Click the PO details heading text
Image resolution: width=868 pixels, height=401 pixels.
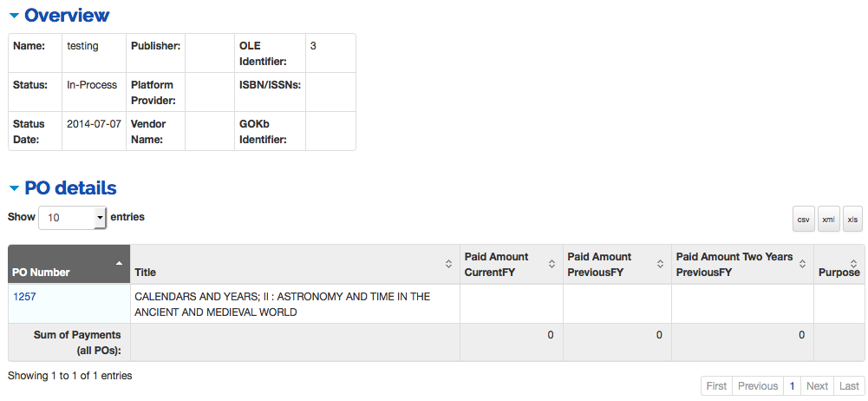point(70,188)
